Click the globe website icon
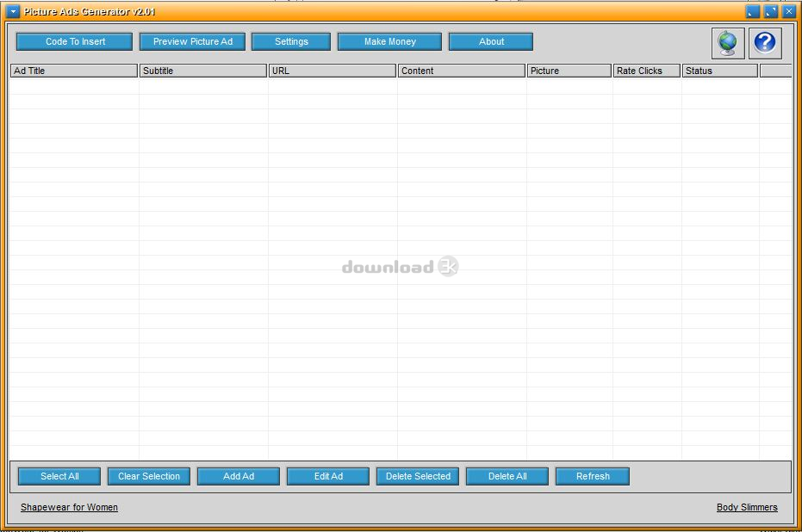The width and height of the screenshot is (802, 532). coord(727,42)
